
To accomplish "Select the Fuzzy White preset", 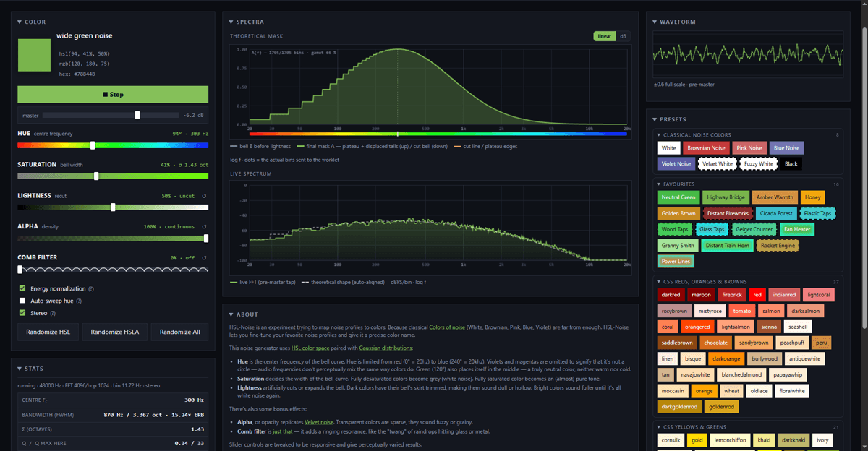I will pos(758,164).
